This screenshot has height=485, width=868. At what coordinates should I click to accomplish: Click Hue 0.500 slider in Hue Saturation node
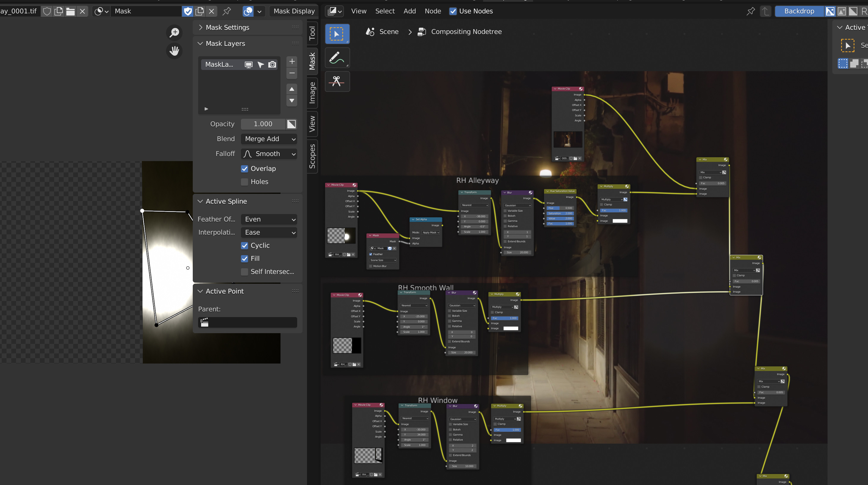(560, 208)
